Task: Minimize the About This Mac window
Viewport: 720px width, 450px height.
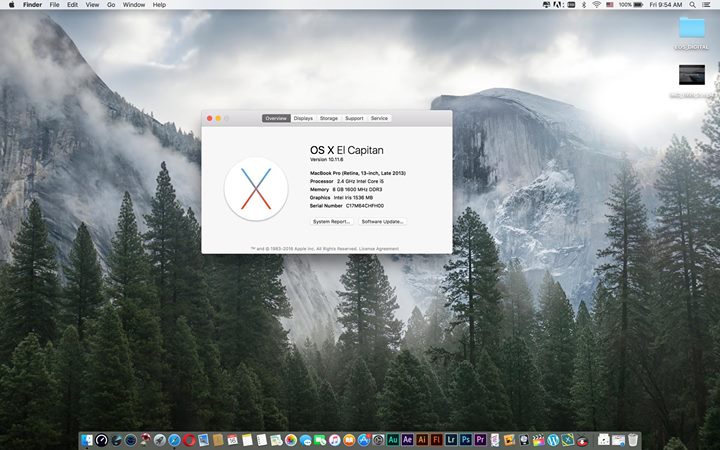Action: (x=218, y=118)
